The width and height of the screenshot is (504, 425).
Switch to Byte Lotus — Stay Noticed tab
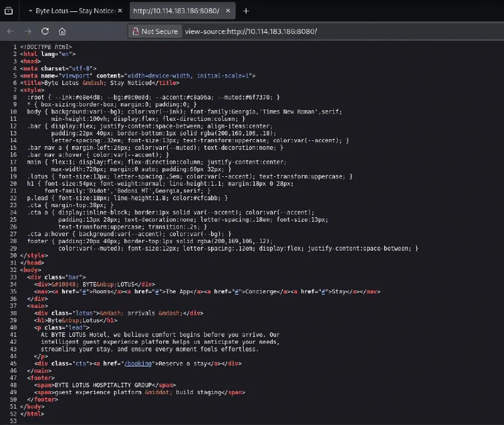point(75,11)
